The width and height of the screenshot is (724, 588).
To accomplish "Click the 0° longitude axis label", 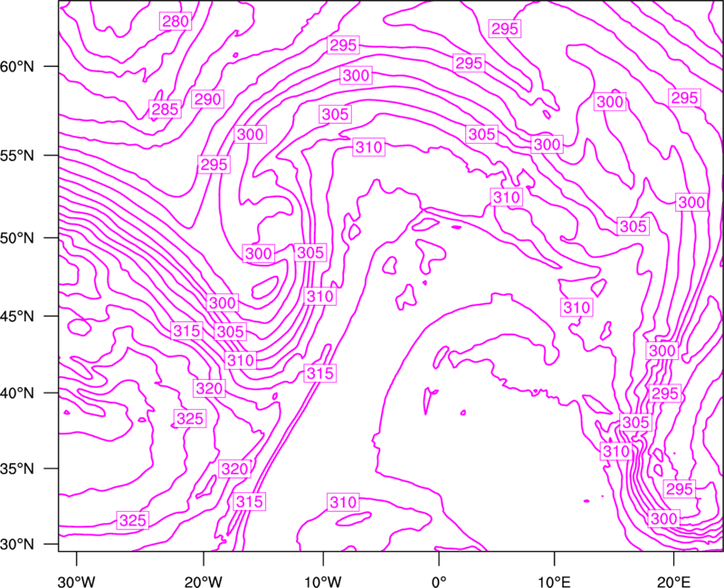I will (439, 582).
